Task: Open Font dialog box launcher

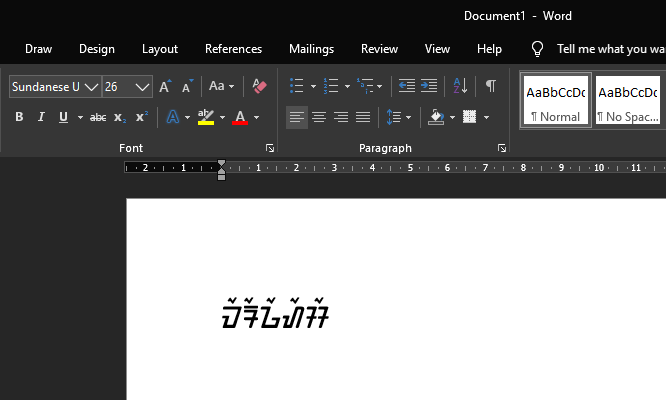Action: point(270,148)
